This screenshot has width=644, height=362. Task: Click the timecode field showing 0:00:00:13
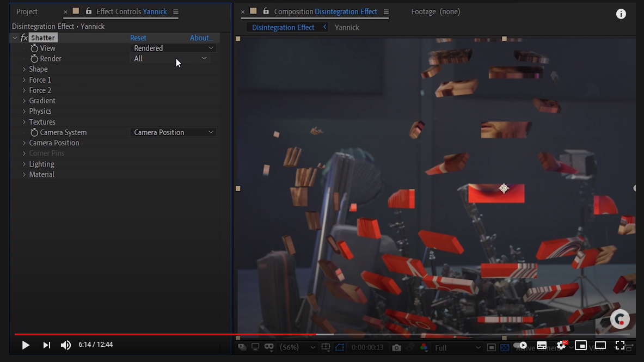(x=369, y=347)
